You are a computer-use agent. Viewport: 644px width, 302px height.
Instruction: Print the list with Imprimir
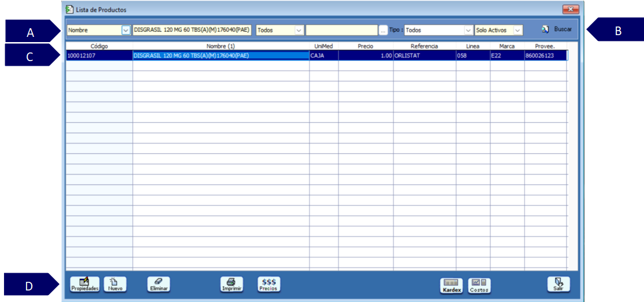(231, 284)
